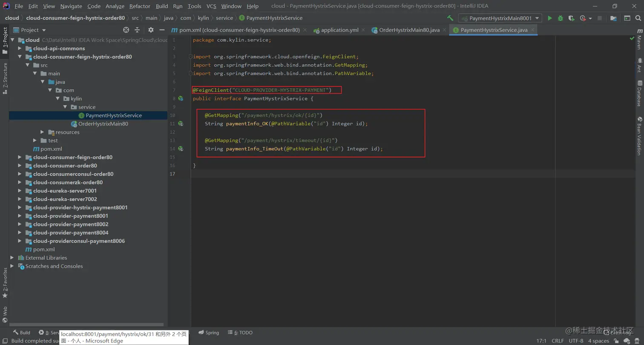The image size is (644, 345).
Task: Collapse the cloud-consumer-feign-hystrix-order80 module
Action: click(x=20, y=57)
